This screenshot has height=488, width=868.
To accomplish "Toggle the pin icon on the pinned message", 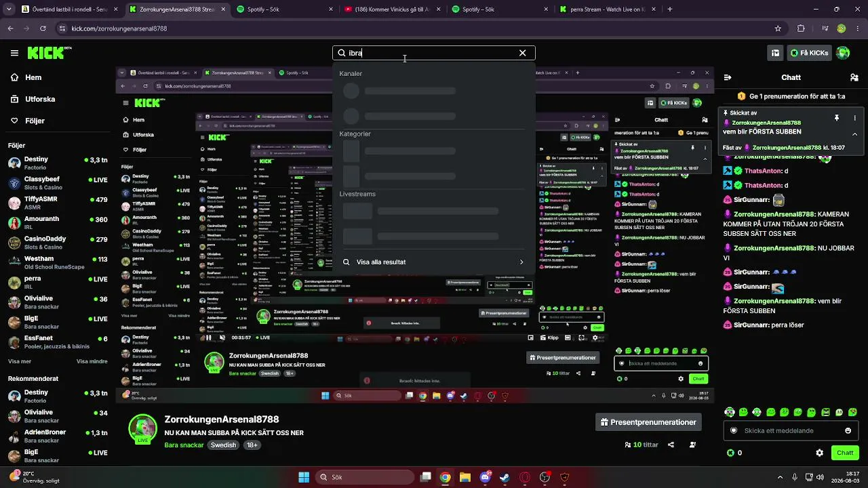I will coord(837,118).
